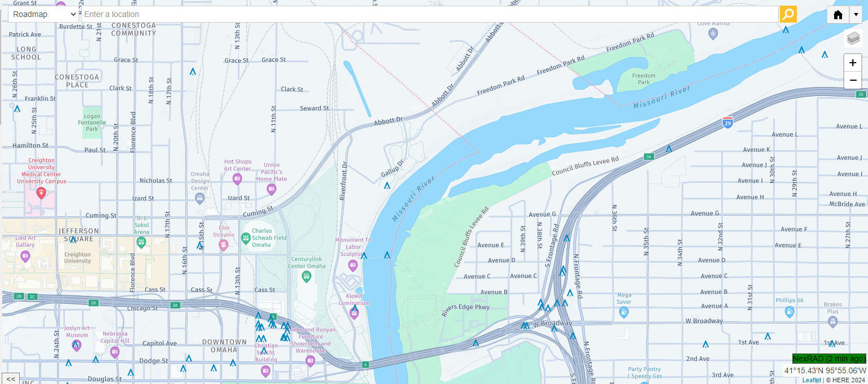Image resolution: width=868 pixels, height=384 pixels.
Task: Click the Christian Specht Building marker
Action: [265, 371]
